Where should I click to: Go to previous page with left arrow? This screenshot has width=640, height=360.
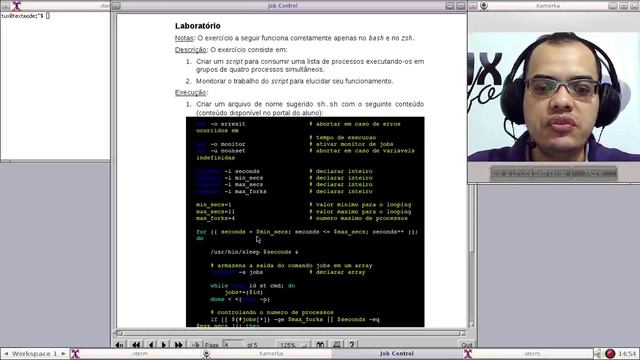[151, 345]
